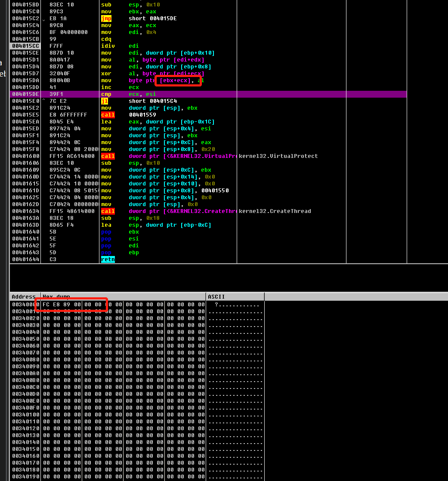Select 'mov dword ptr [esp+0x4], esi' instruction

pyautogui.click(x=156, y=129)
